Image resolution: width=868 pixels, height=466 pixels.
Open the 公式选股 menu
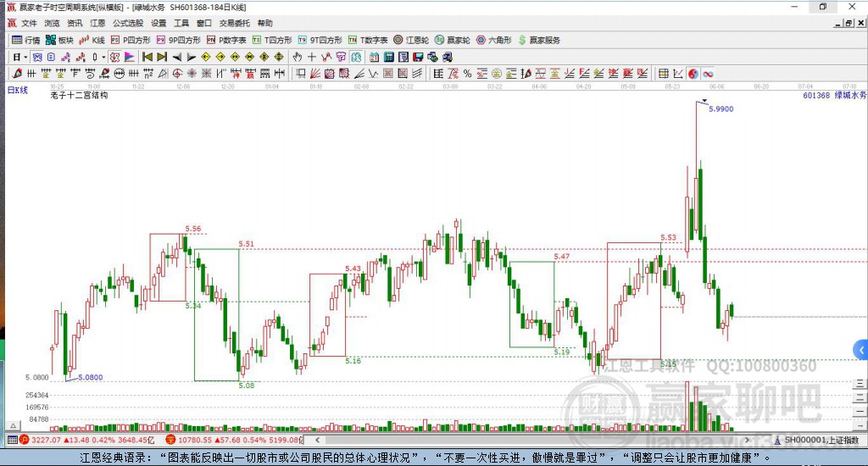128,23
